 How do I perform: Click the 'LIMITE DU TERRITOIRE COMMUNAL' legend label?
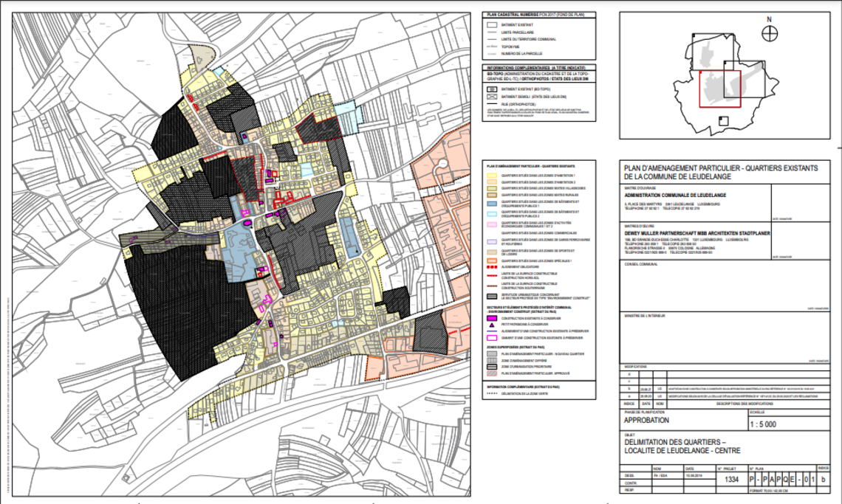[x=529, y=39]
